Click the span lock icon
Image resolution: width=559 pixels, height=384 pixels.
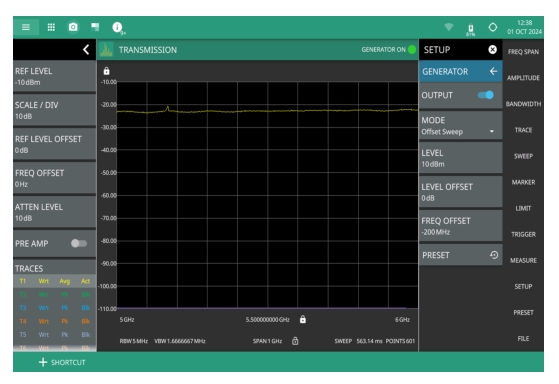[295, 341]
